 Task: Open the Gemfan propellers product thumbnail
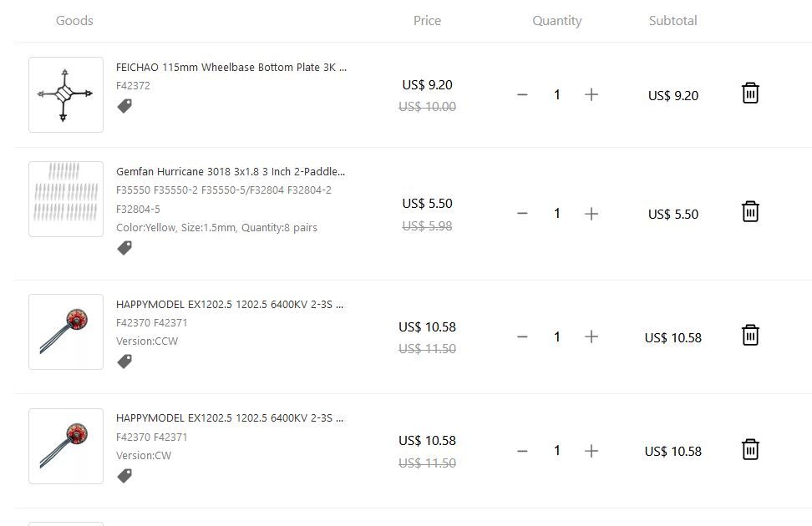(66, 199)
